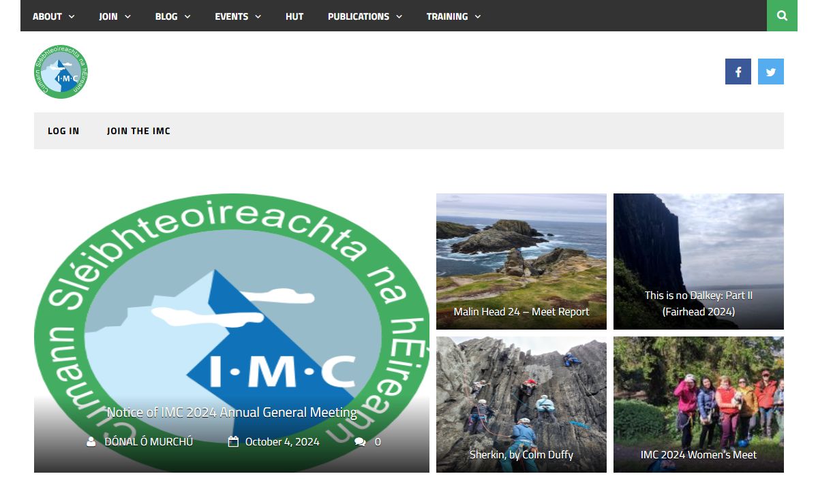
Task: Open the TRAINING menu item
Action: coord(447,16)
